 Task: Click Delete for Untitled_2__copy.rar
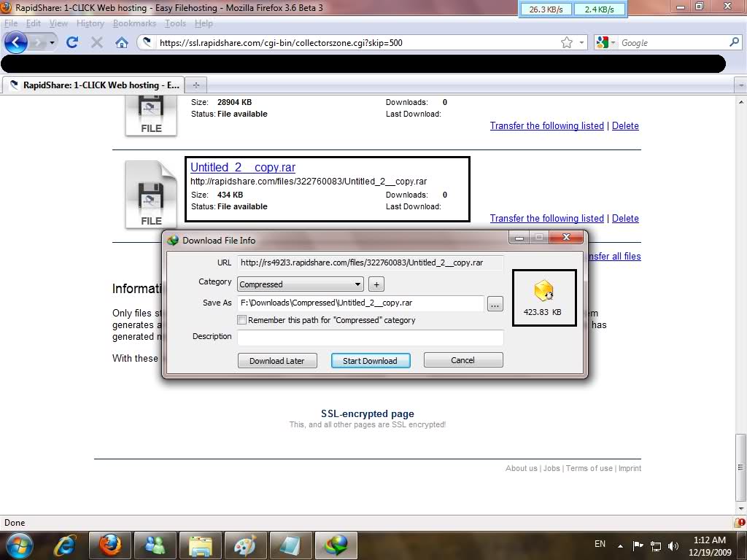[625, 218]
